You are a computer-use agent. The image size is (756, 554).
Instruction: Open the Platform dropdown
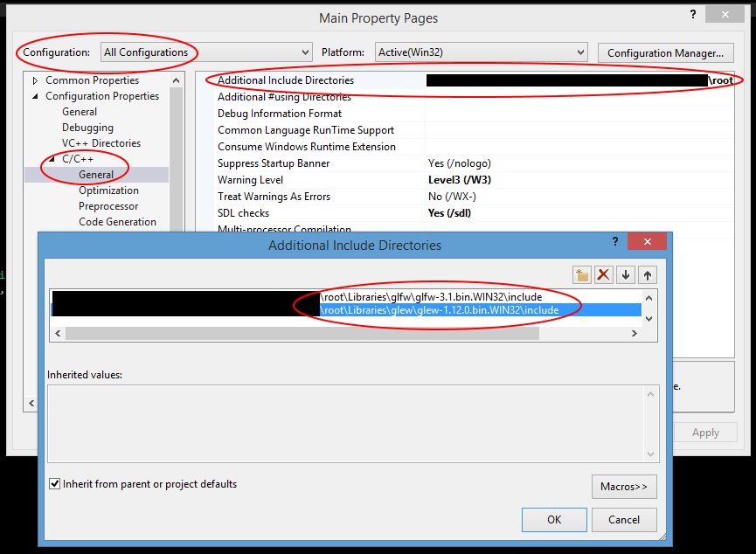(482, 52)
